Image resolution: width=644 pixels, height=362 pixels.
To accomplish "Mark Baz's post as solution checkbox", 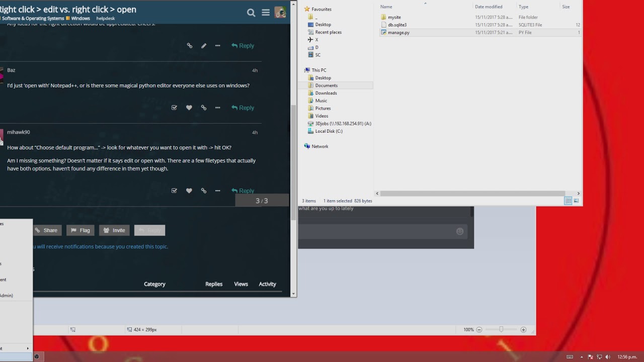I will [x=174, y=108].
